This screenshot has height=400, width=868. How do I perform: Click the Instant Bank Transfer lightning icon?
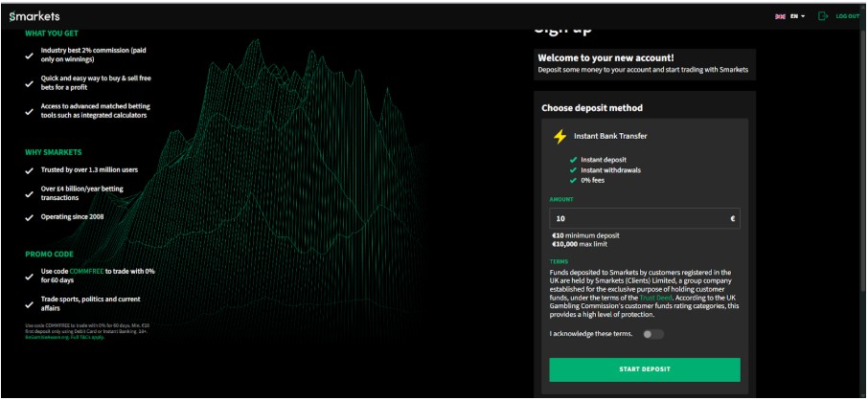pos(560,137)
